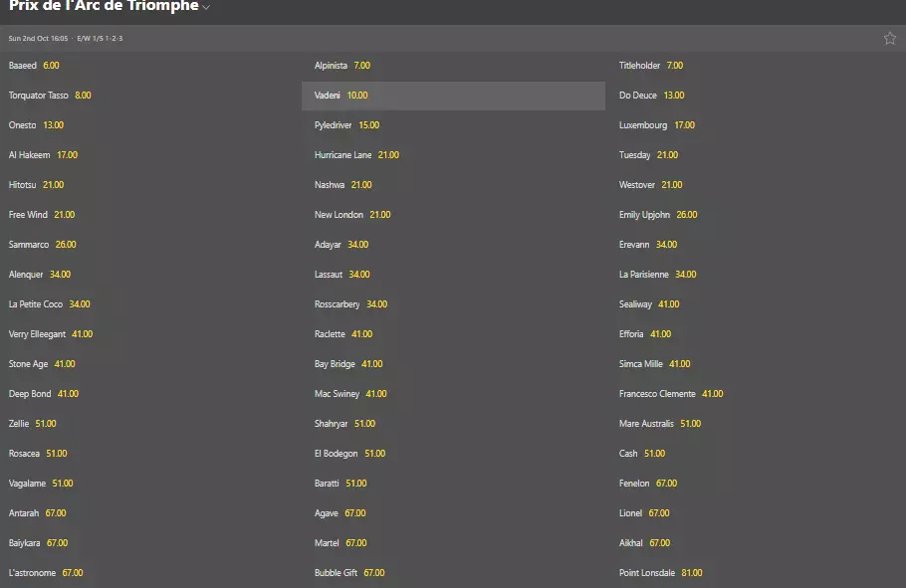Bet on Alpinista at 7.00
The height and width of the screenshot is (588, 906).
361,66
